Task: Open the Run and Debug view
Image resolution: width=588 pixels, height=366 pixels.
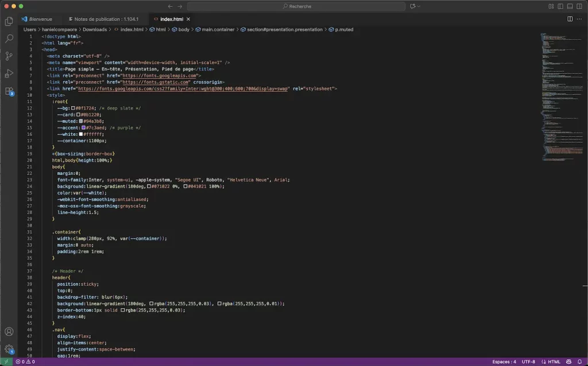Action: click(x=8, y=73)
